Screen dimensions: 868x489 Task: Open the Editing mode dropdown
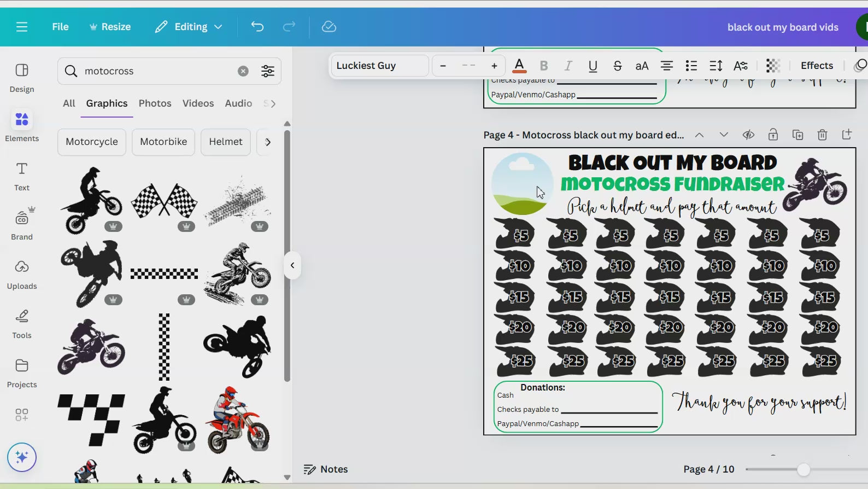click(x=189, y=27)
